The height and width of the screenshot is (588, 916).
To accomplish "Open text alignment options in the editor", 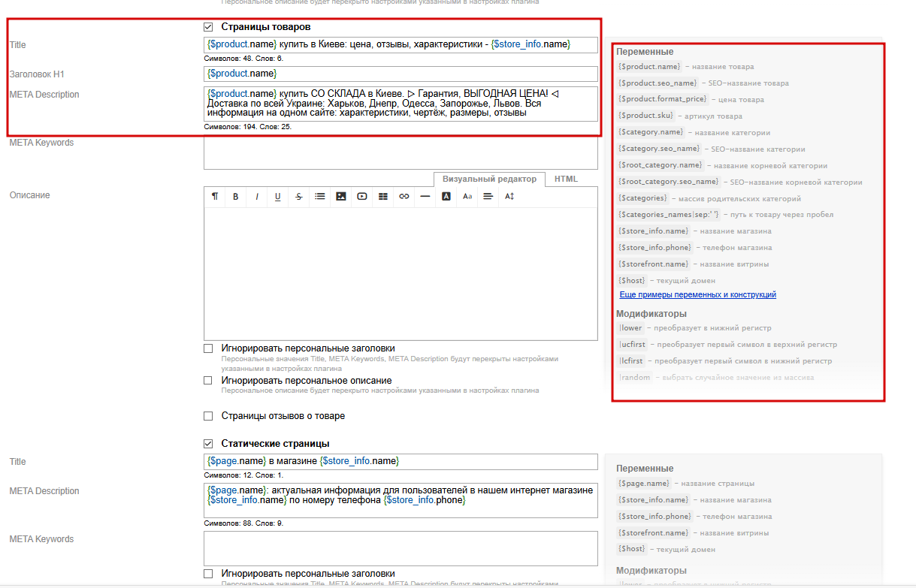I will point(488,196).
